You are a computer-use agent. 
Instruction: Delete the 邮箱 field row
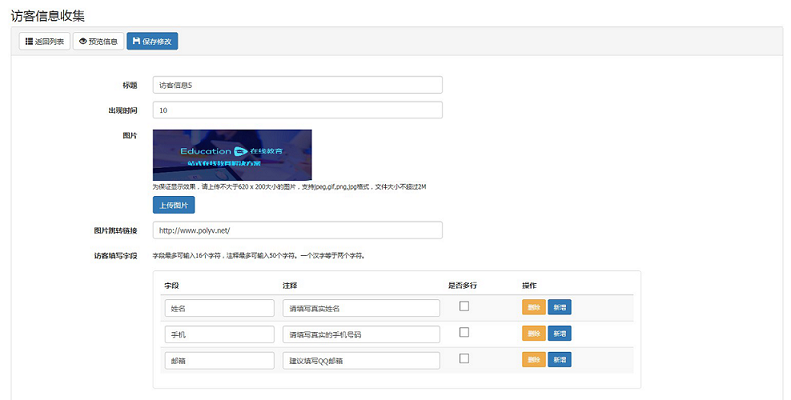pos(533,359)
